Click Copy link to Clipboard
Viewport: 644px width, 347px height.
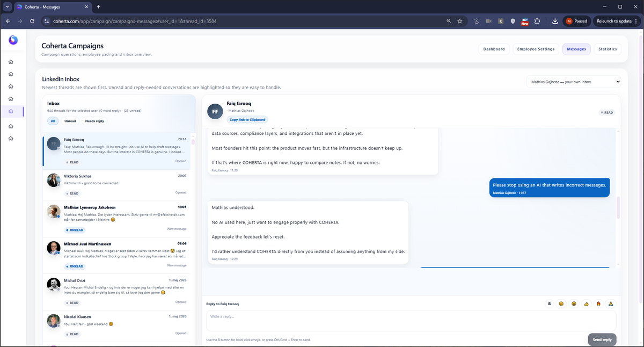point(247,119)
